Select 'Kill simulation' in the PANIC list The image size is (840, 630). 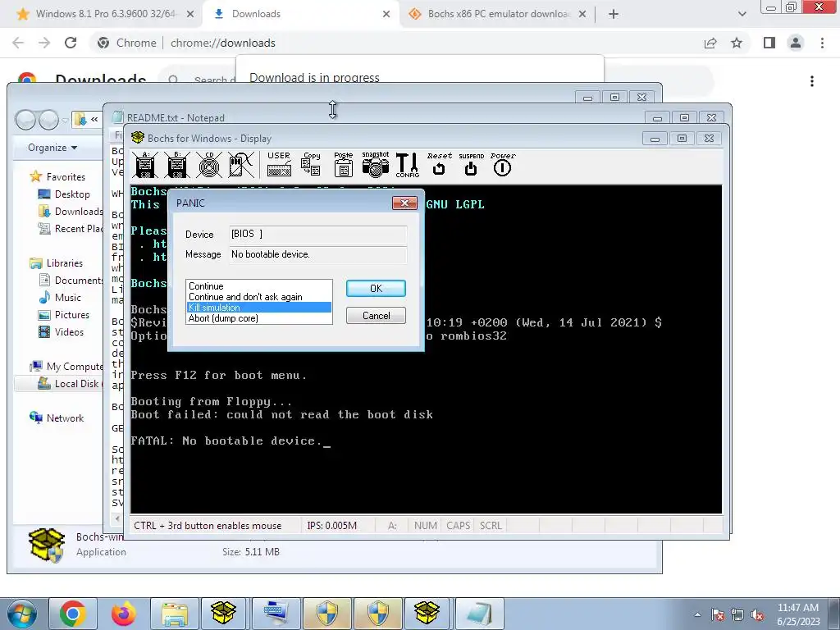tap(259, 308)
